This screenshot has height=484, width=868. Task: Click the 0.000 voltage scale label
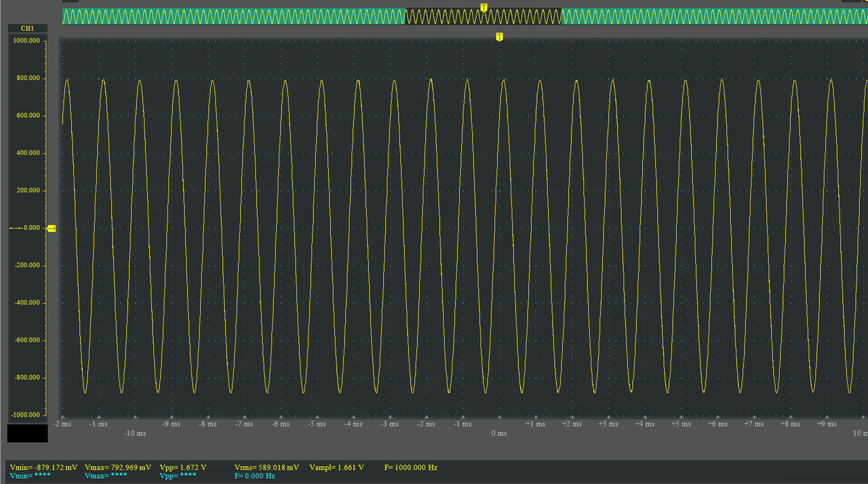click(31, 228)
